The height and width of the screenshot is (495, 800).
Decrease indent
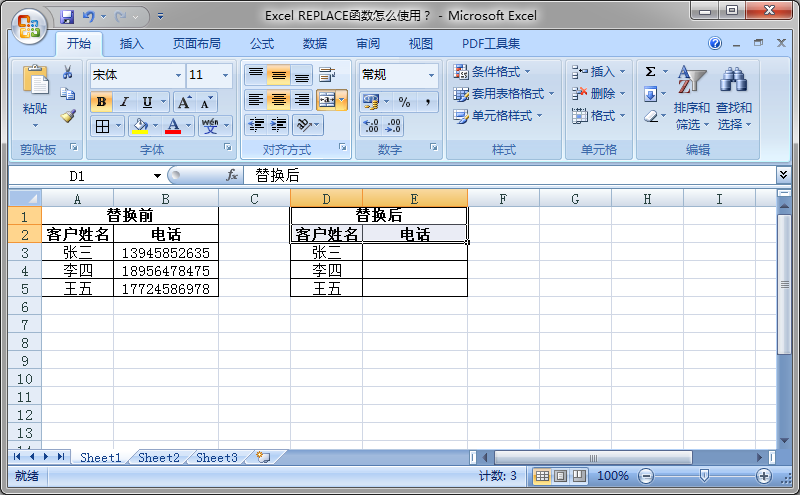256,125
